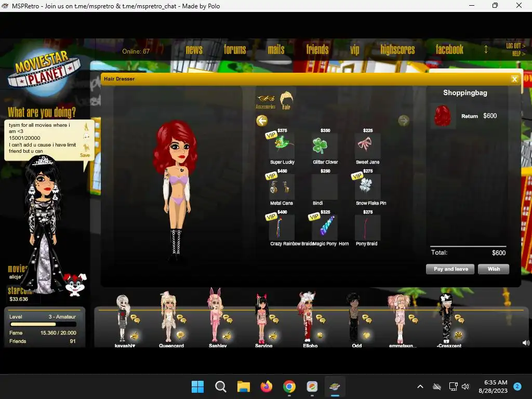Choose the Sweet Jane bow
This screenshot has height=399, width=532.
pos(367,145)
